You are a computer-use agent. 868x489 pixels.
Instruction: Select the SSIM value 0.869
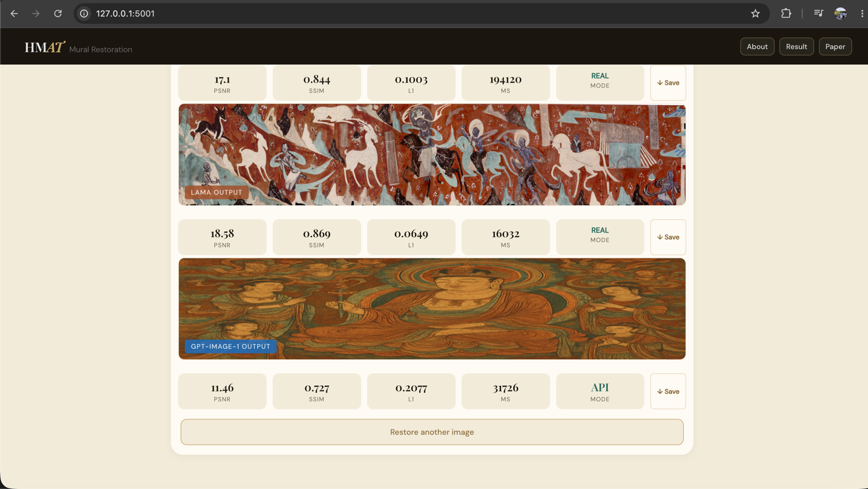(317, 234)
